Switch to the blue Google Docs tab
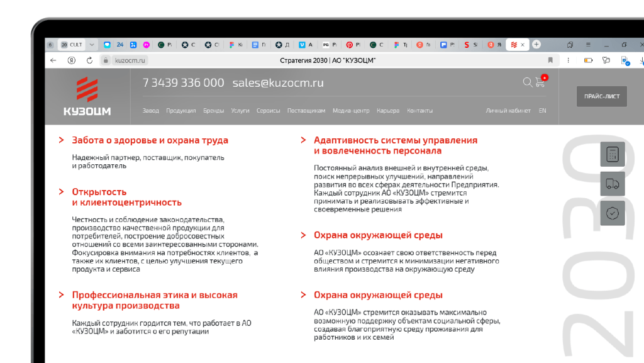The width and height of the screenshot is (644, 363). click(x=258, y=45)
